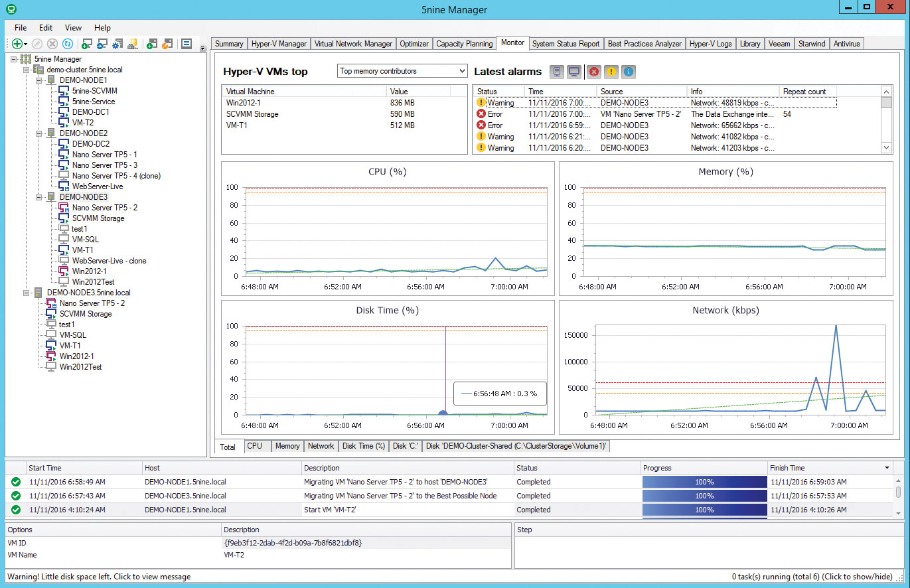The height and width of the screenshot is (588, 910).
Task: Click the orange-badged server toolbar icon
Action: coord(167,44)
